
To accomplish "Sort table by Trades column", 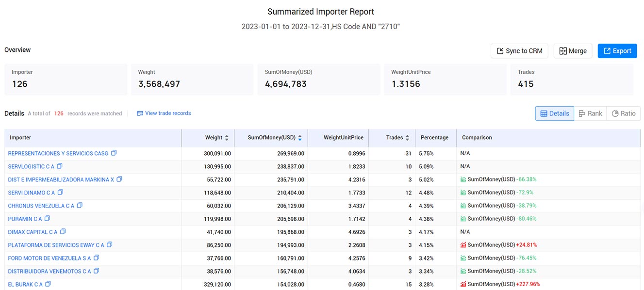I will (407, 138).
